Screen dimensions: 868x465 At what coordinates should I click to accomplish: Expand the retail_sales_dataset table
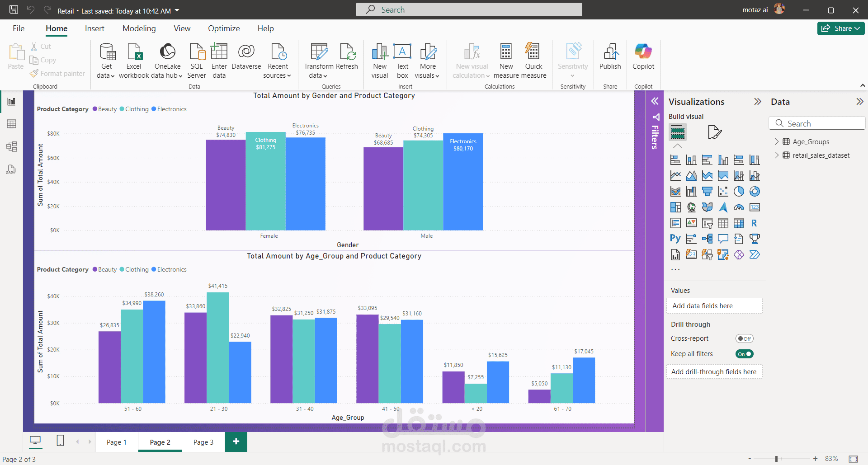[x=777, y=155]
